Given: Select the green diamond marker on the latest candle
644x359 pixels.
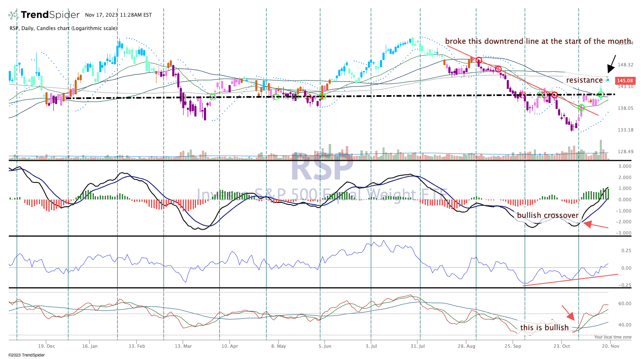Looking at the screenshot, I should click(601, 94).
